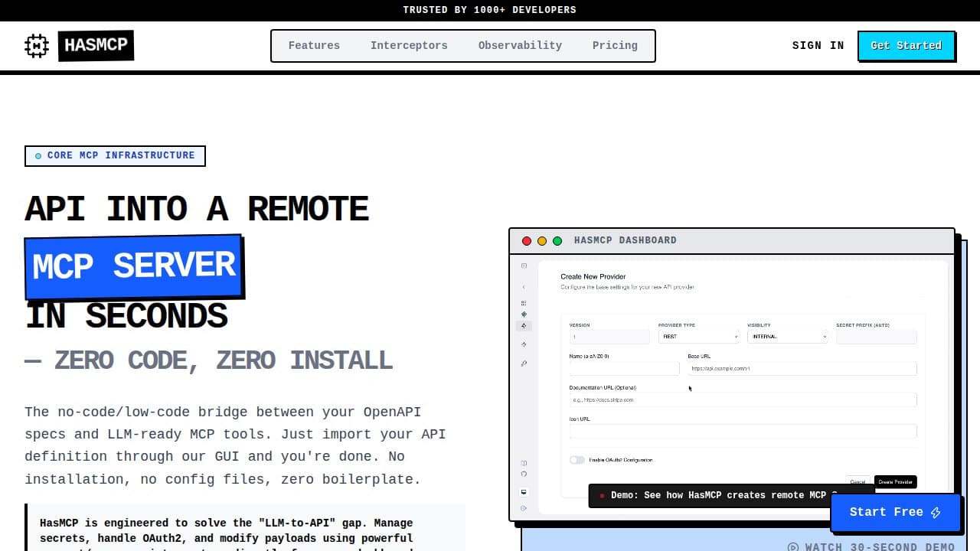This screenshot has width=980, height=551.
Task: Open the Observability nav item
Action: click(x=520, y=46)
